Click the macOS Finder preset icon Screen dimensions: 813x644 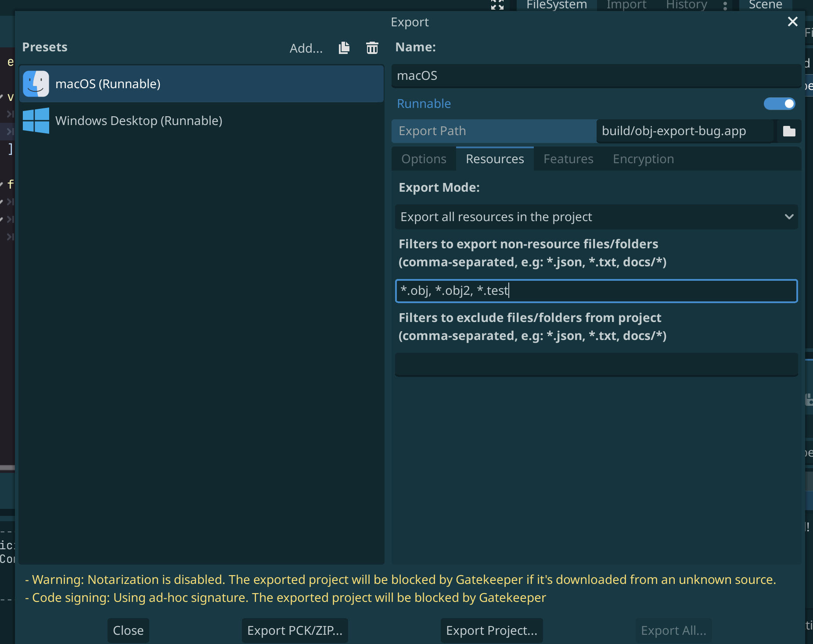[x=36, y=83]
